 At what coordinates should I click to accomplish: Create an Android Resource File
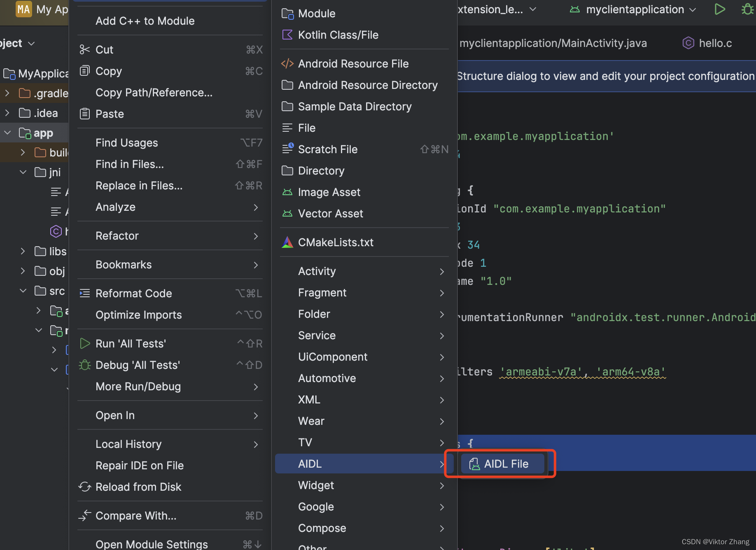coord(353,63)
